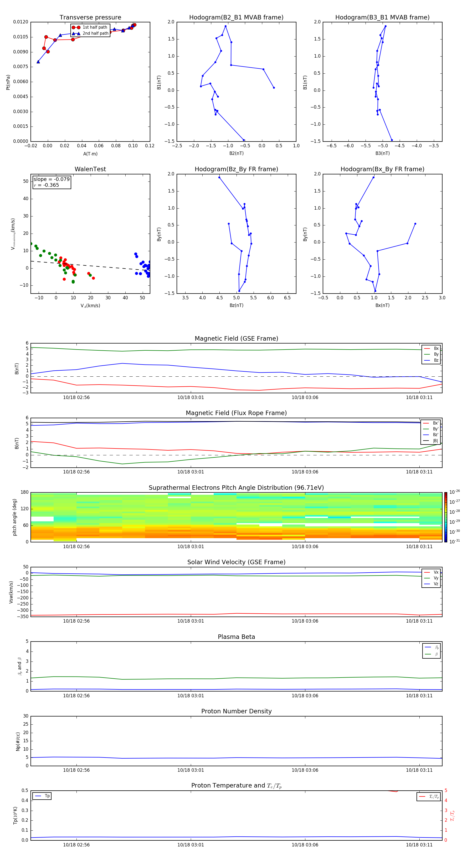473x868 pixels.
Task: Click the 'Magnetic Field (Flux Rope Frame)' title
Action: pyautogui.click(x=236, y=413)
